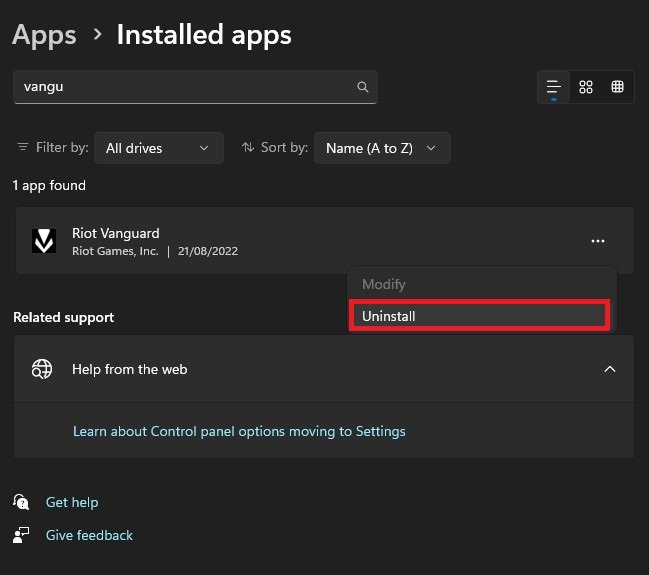Click the Give feedback person icon
649x575 pixels.
21,535
